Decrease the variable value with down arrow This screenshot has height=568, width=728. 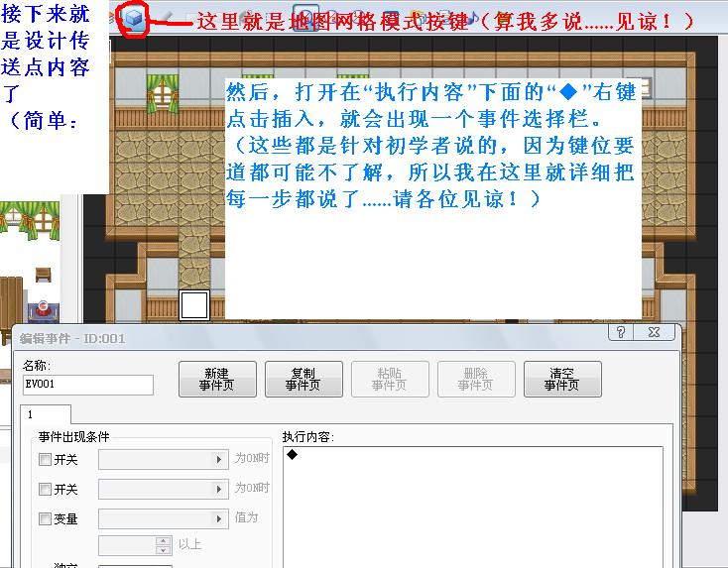coord(163,550)
